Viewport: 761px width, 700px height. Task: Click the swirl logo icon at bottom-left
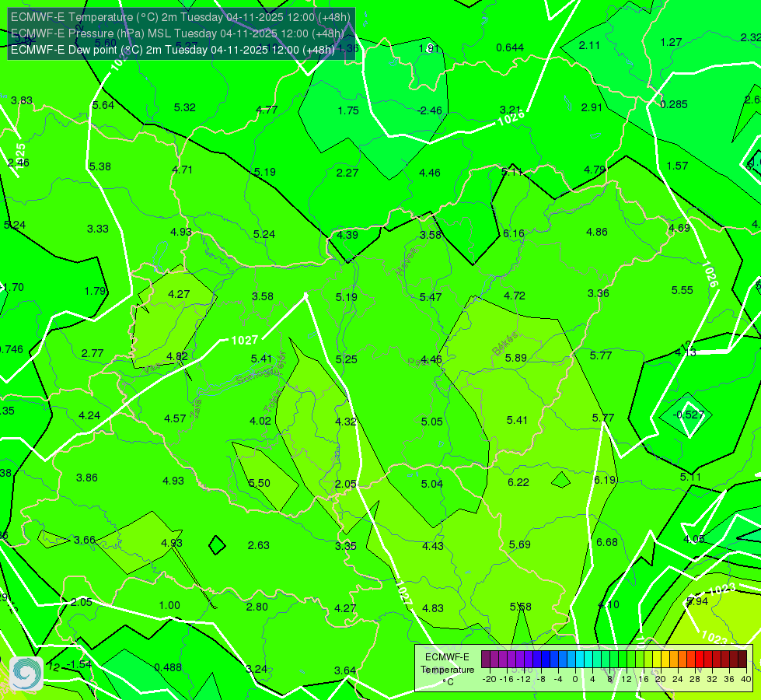point(26,674)
